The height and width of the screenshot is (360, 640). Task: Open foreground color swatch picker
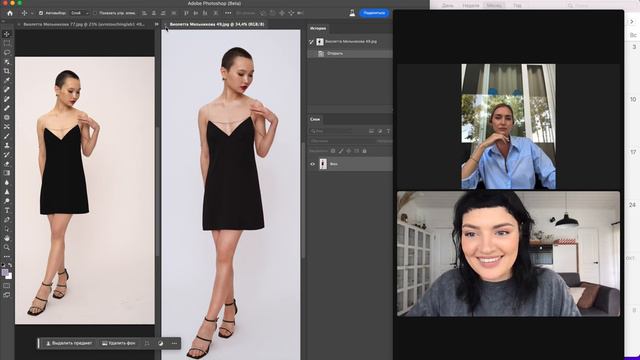click(x=4, y=272)
